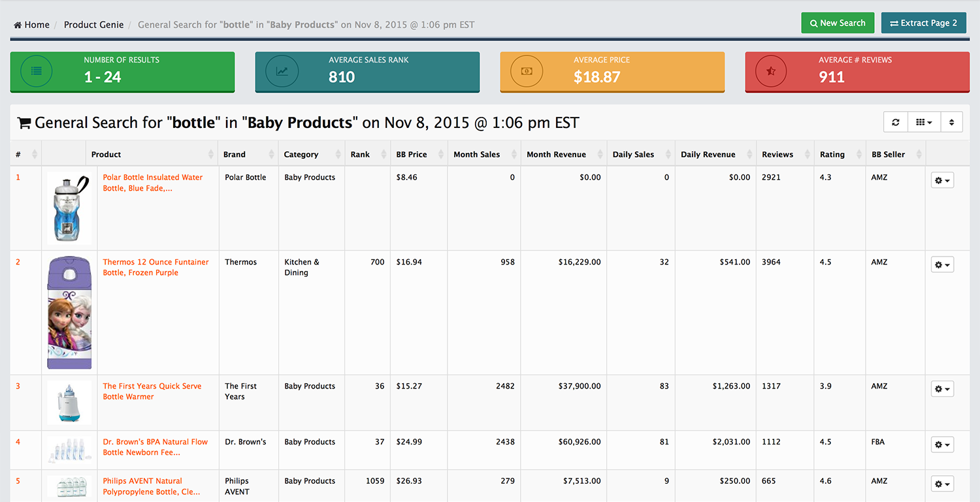Select the Average Sales Rank value 810
The width and height of the screenshot is (980, 502).
(342, 77)
